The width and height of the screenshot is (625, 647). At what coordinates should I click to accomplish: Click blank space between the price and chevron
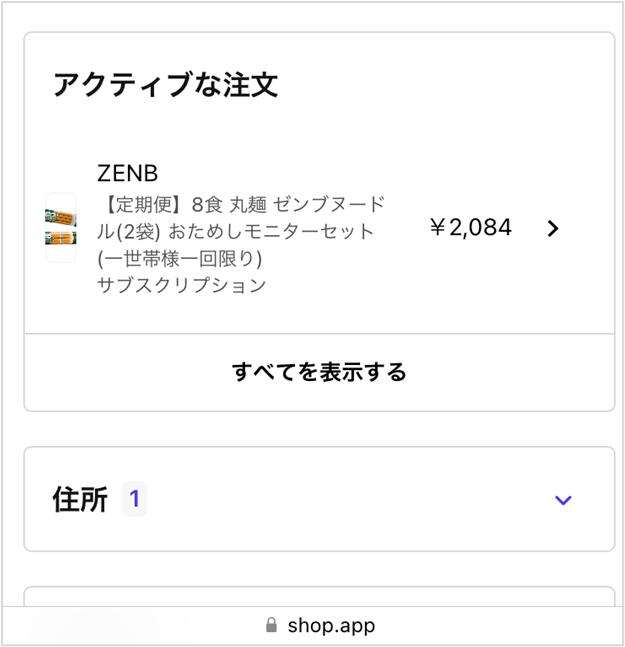pos(530,228)
